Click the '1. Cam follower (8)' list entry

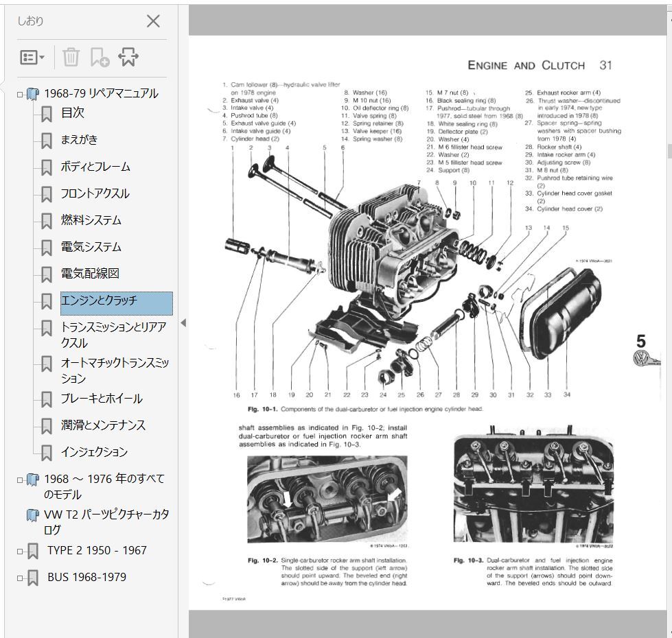(x=281, y=88)
